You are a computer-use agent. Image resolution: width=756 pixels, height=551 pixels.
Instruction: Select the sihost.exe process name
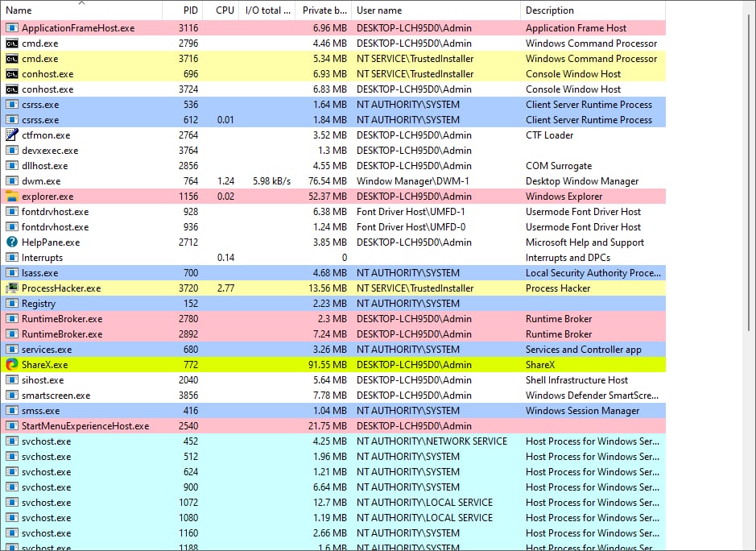click(43, 380)
